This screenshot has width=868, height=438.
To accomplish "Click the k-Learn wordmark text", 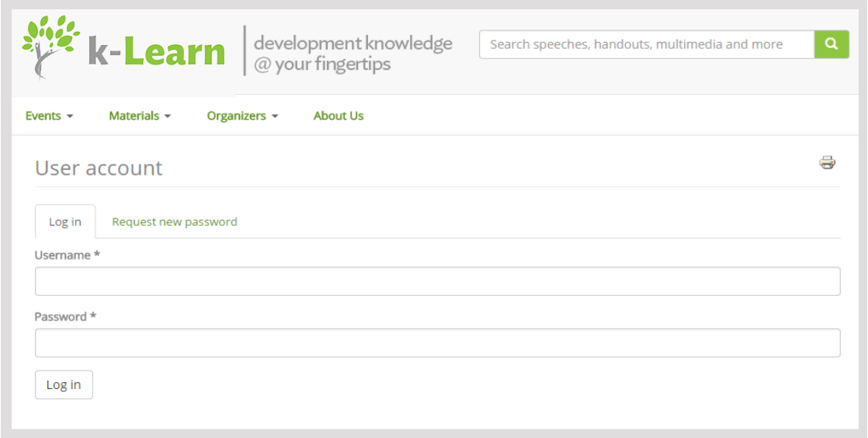I will (x=157, y=52).
